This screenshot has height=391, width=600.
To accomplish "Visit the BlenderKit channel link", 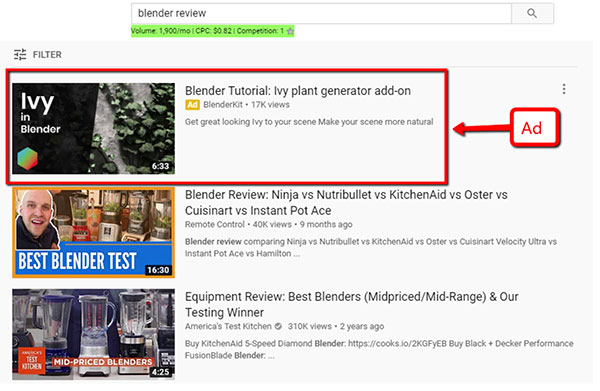I will click(x=223, y=104).
